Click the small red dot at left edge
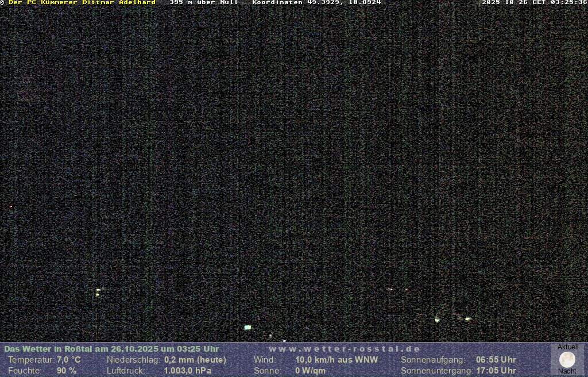The height and width of the screenshot is (377, 588). pos(11,206)
